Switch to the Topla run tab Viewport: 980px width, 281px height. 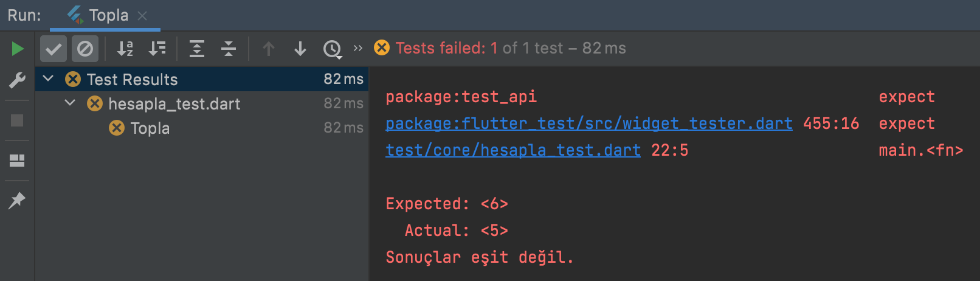[99, 15]
